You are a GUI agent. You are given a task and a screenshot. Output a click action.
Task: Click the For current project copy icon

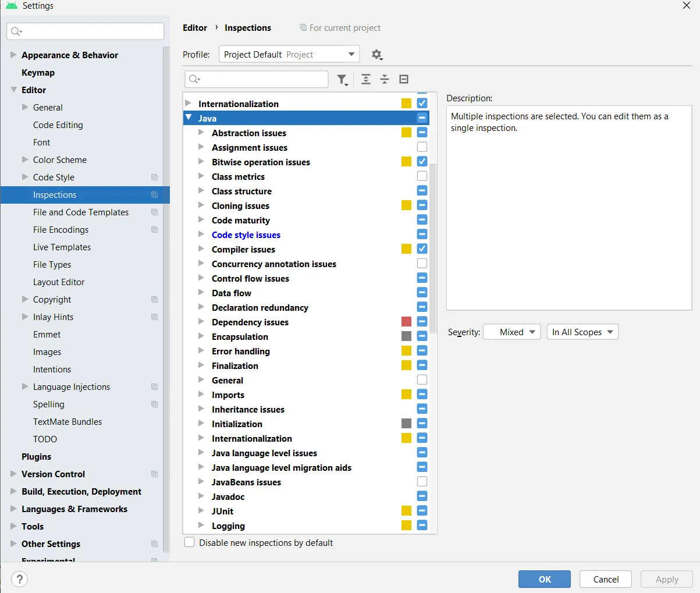point(303,27)
